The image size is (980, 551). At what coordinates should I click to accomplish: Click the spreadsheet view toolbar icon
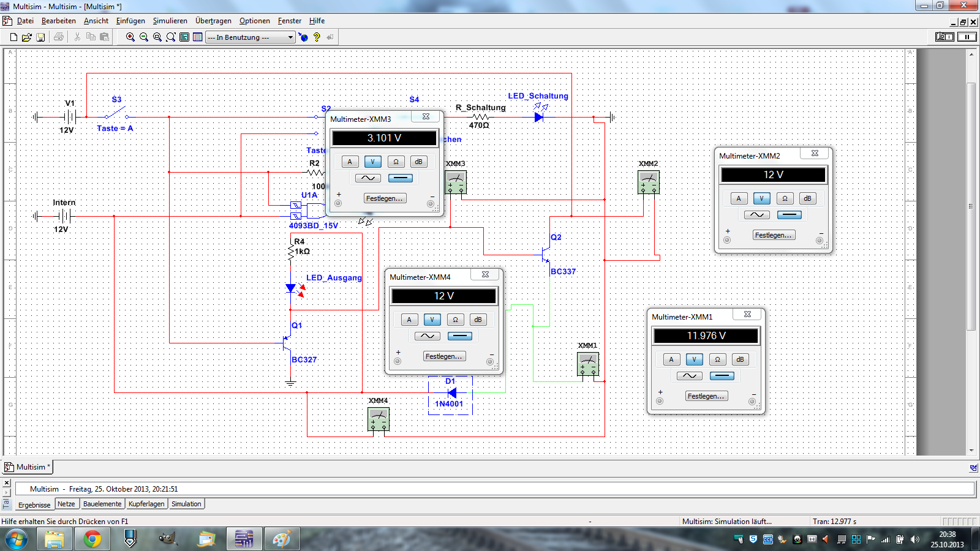(x=198, y=37)
